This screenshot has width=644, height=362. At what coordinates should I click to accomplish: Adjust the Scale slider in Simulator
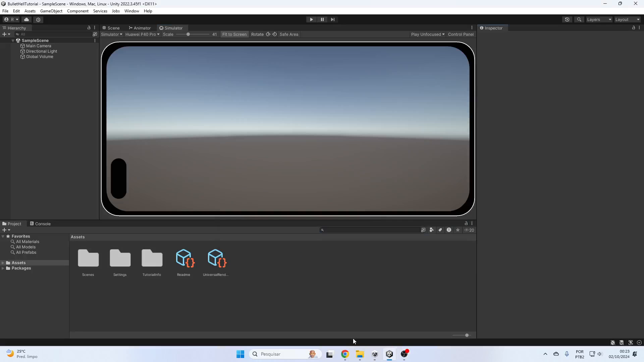click(x=188, y=34)
